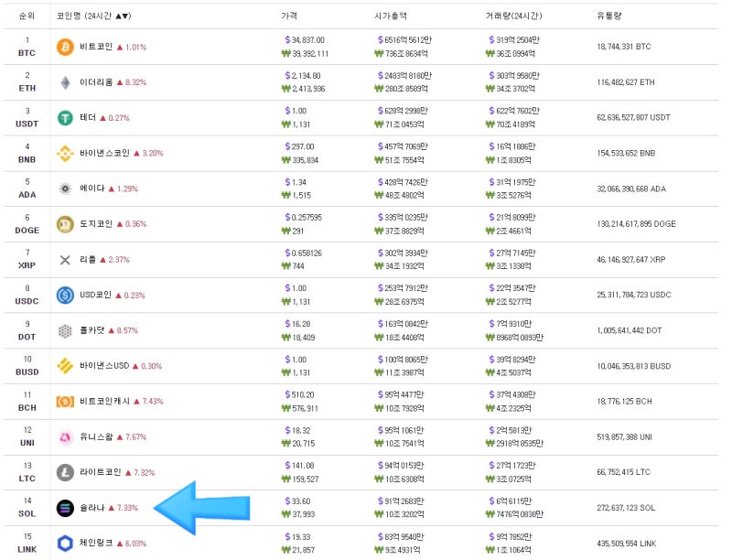Click the Tether green logo
This screenshot has height=560, width=732.
pos(65,118)
